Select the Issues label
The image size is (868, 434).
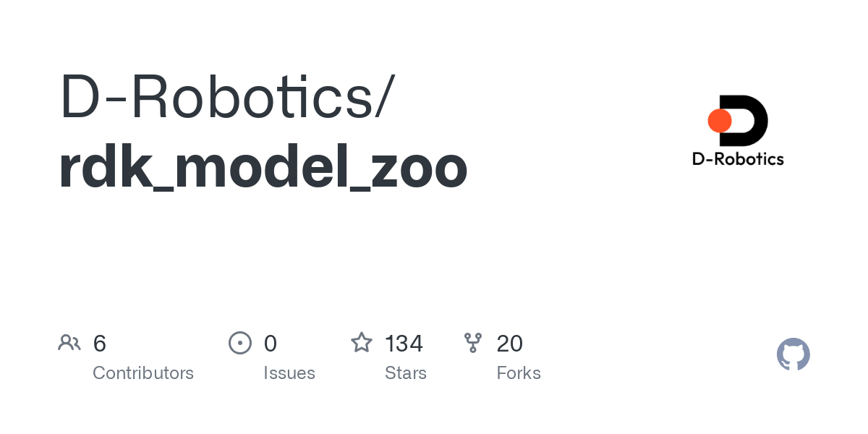pos(289,373)
